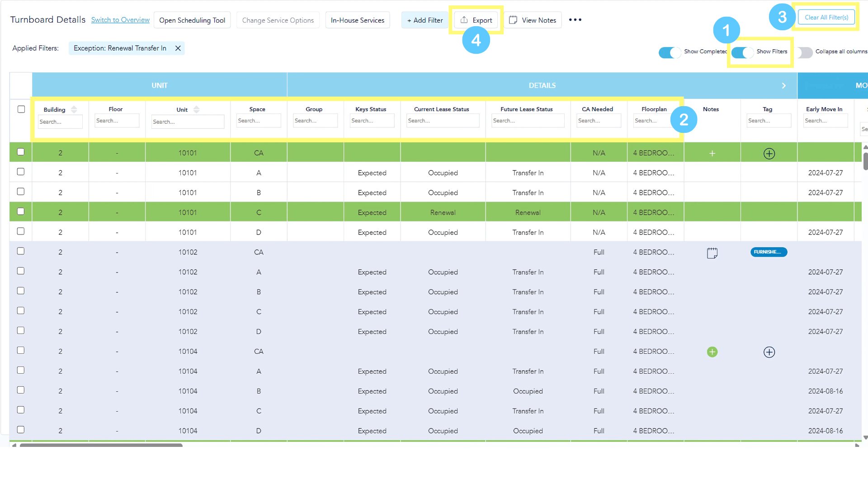
Task: Enable Collapse all columns toggle
Action: [x=805, y=52]
